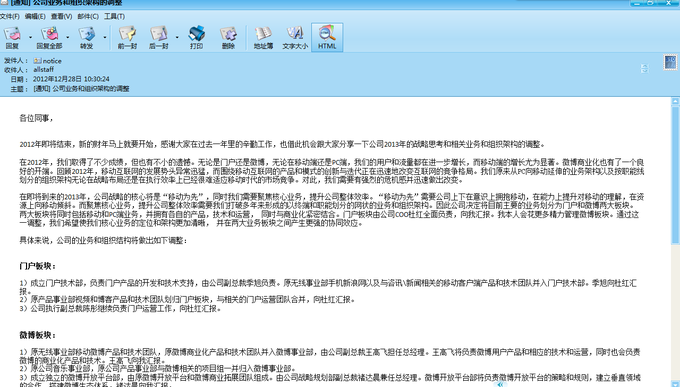
Task: Click the greeting 各位同事
Action: tap(36, 118)
